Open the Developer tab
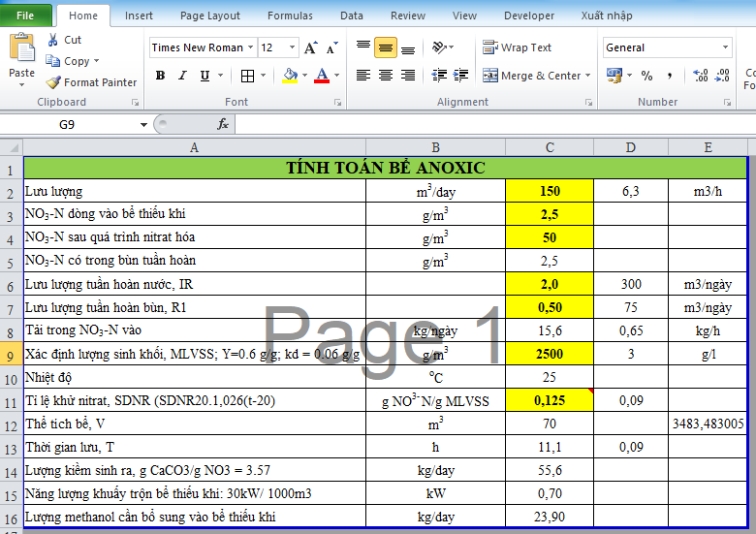Viewport: 756px width, 534px height. pos(529,16)
